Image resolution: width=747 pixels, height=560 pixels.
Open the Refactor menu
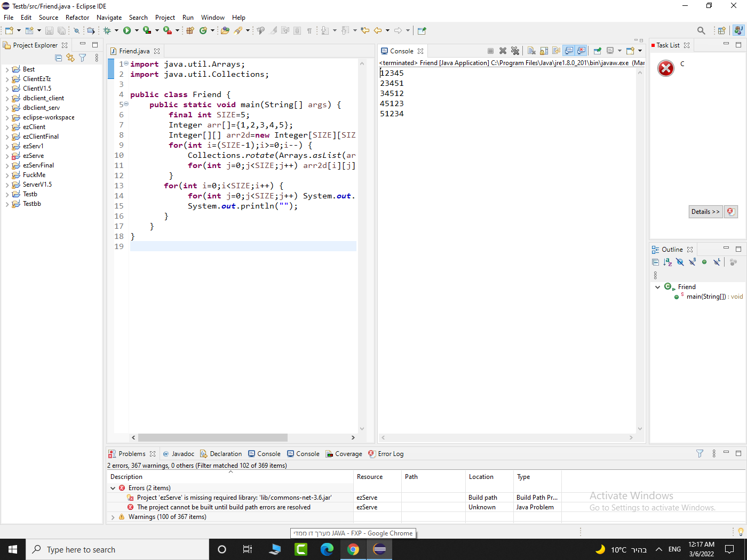[x=77, y=18]
